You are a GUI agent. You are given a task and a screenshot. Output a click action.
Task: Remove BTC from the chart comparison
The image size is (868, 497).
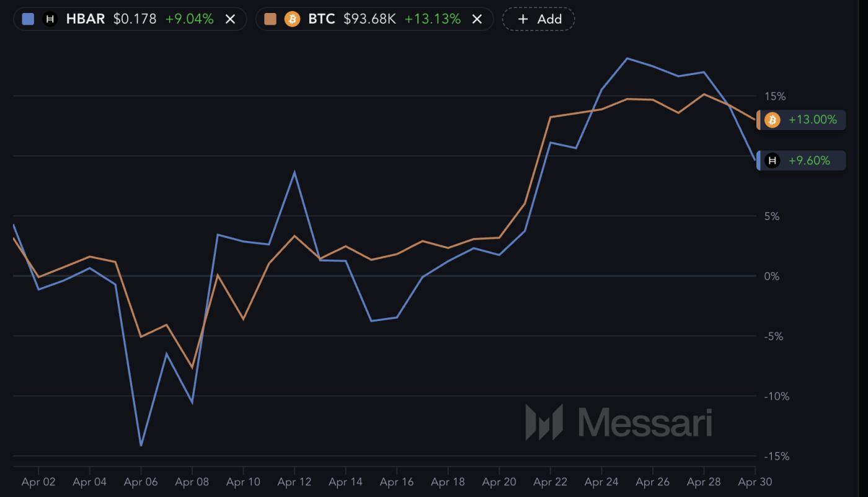point(476,19)
